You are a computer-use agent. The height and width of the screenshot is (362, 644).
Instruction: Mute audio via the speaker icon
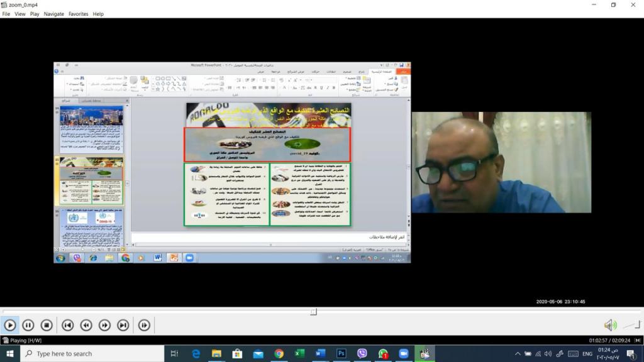click(610, 325)
